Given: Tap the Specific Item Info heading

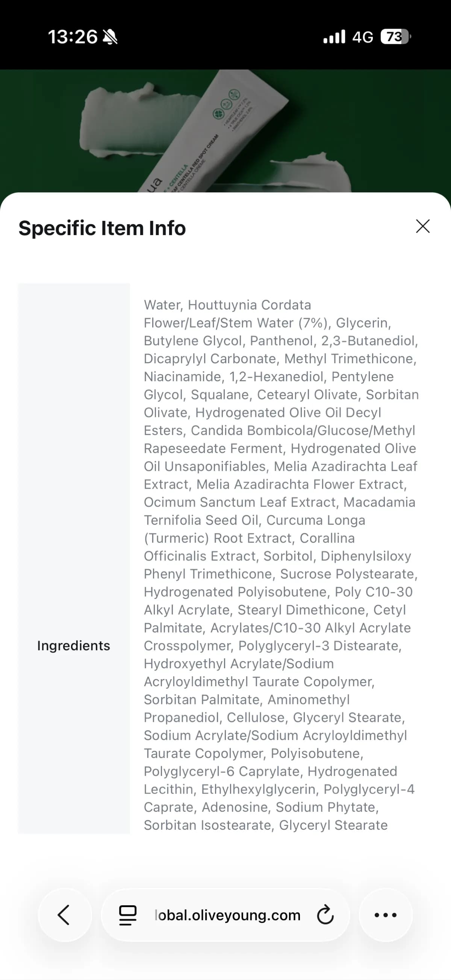Looking at the screenshot, I should (102, 228).
